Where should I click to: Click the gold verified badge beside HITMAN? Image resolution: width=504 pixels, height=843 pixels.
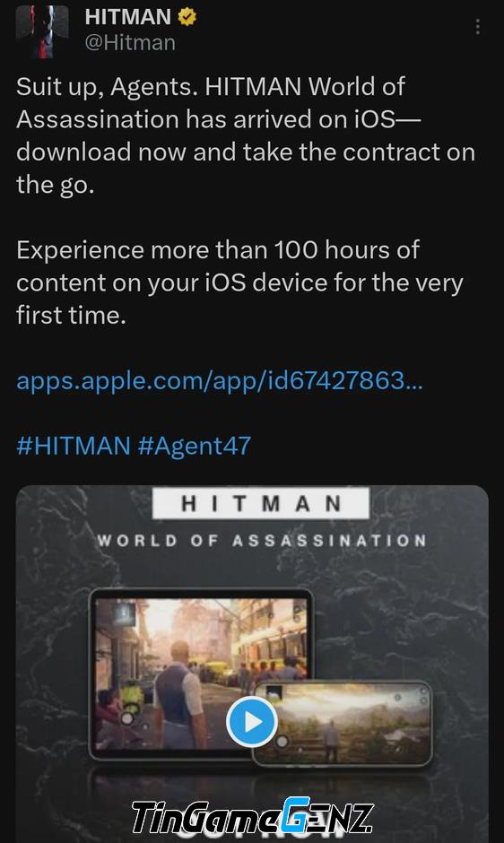[187, 17]
